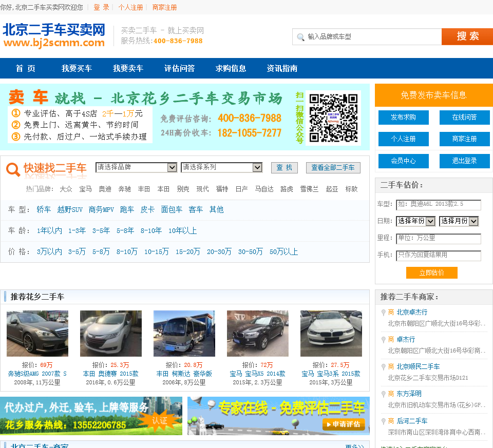The width and height of the screenshot is (493, 448).
Task: Open the 宝马3系 car thumbnail
Action: pyautogui.click(x=331, y=334)
